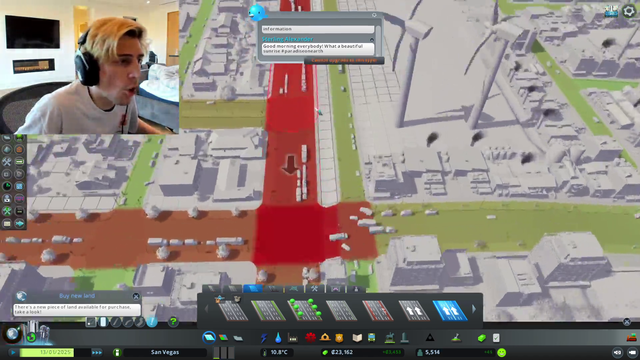640x360 pixels.
Task: Switch to the second roads category tab
Action: tap(232, 289)
